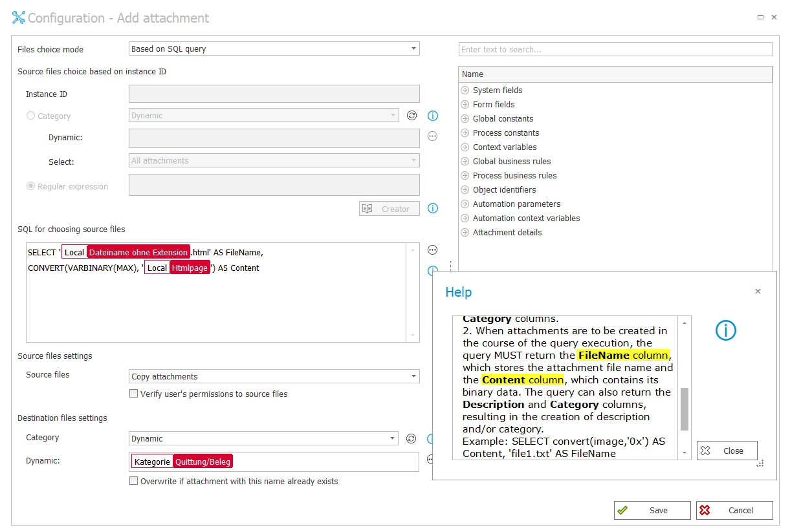
Task: Click the Enter text to search field
Action: pyautogui.click(x=615, y=49)
